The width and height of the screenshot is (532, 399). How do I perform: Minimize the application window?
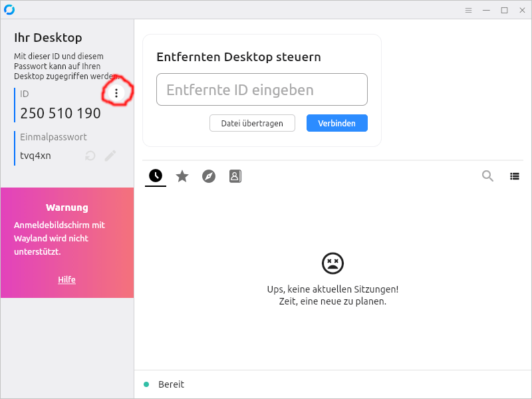tap(486, 10)
